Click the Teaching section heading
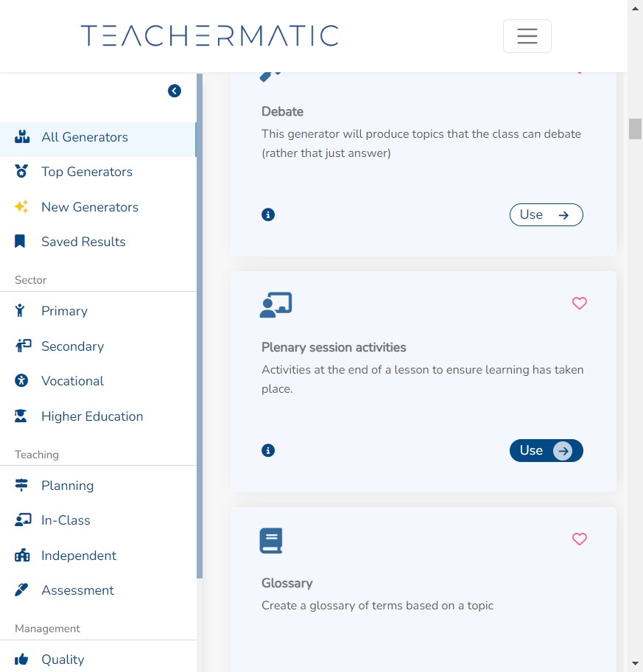The height and width of the screenshot is (672, 643). point(37,455)
